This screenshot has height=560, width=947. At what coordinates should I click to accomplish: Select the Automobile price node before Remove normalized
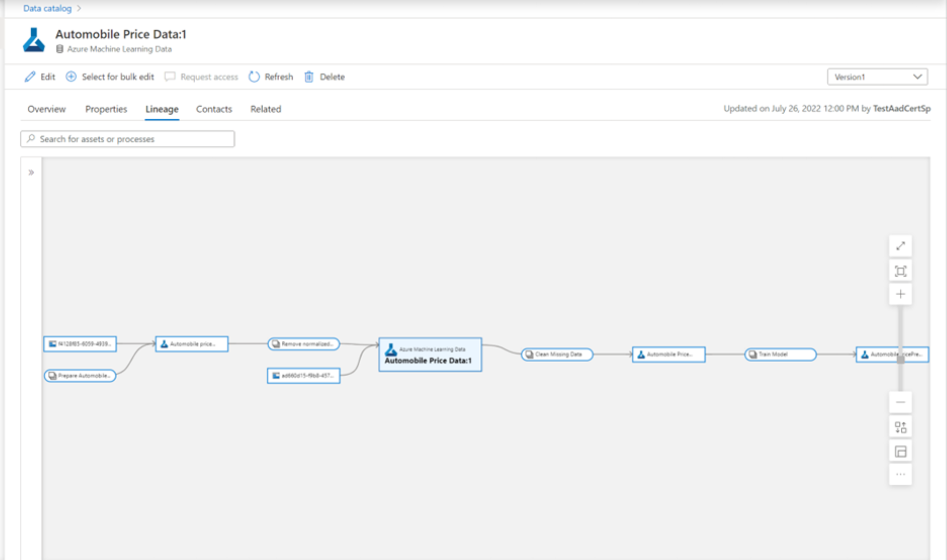click(x=191, y=344)
